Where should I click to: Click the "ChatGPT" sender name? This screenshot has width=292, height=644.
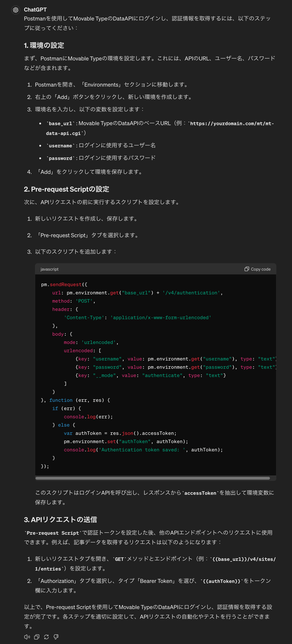tap(35, 9)
